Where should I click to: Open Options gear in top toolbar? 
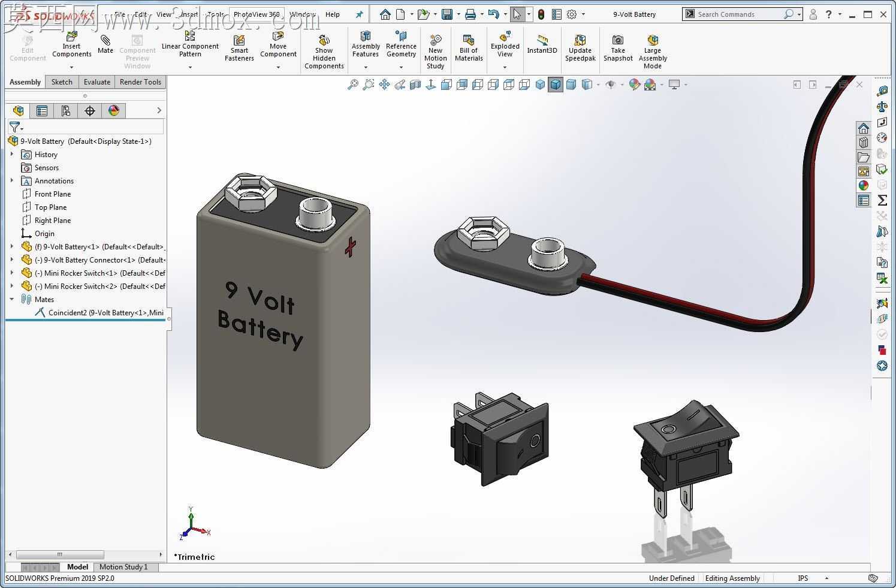[x=572, y=14]
